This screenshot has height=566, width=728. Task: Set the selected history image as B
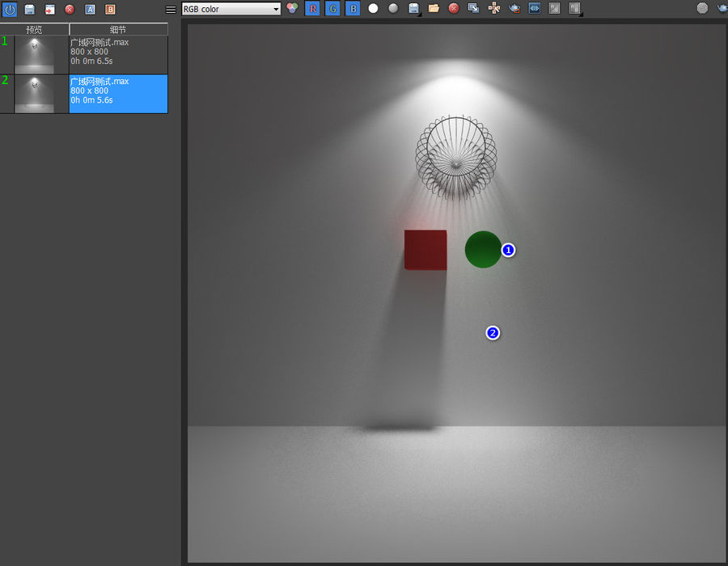pyautogui.click(x=110, y=9)
